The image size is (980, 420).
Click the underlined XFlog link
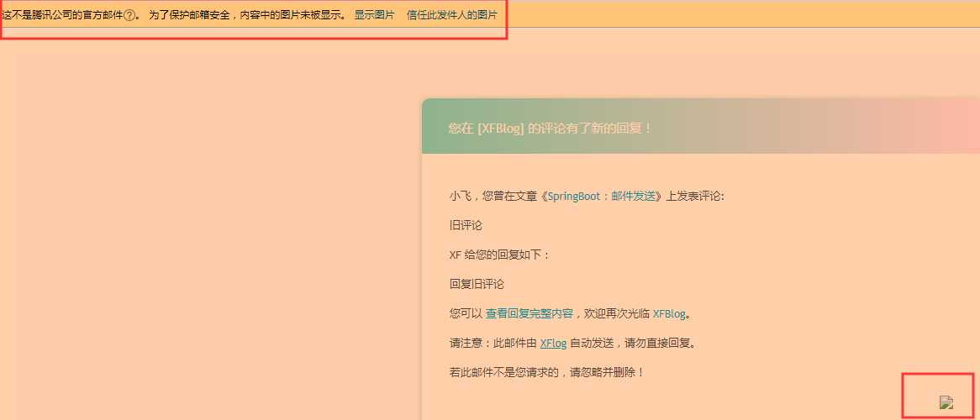[x=553, y=343]
